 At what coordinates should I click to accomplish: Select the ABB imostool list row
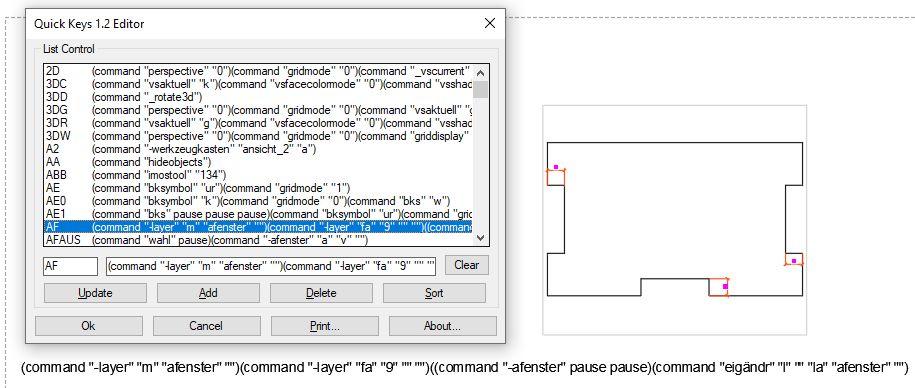[x=259, y=174]
